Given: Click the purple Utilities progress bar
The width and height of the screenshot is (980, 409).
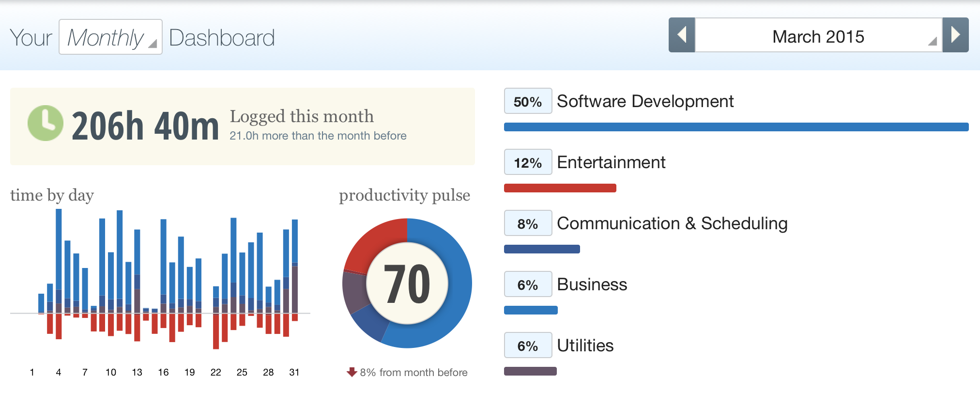Looking at the screenshot, I should point(530,371).
